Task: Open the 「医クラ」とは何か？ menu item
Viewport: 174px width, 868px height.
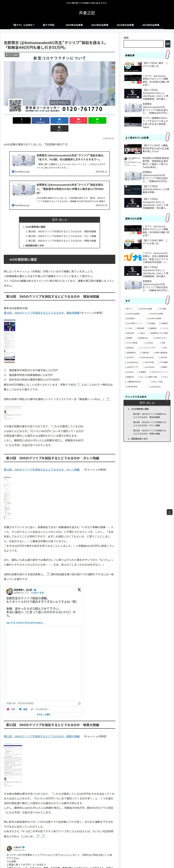Action: pos(23,25)
